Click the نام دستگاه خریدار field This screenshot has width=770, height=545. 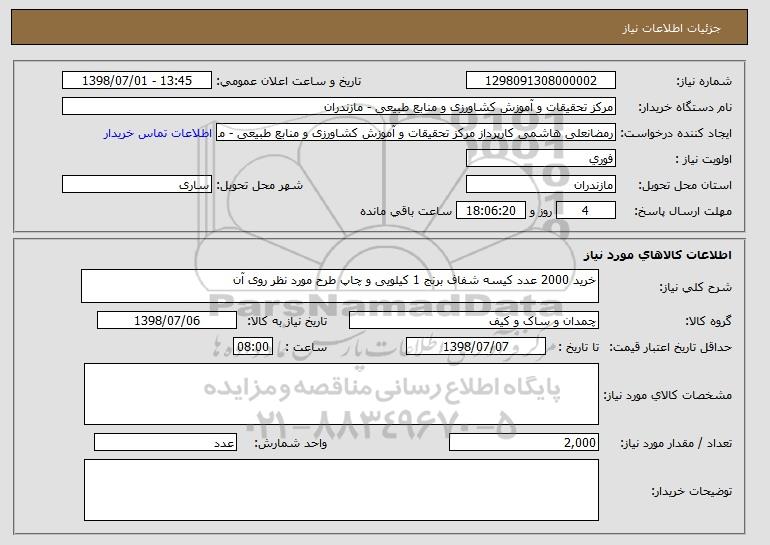[339, 107]
